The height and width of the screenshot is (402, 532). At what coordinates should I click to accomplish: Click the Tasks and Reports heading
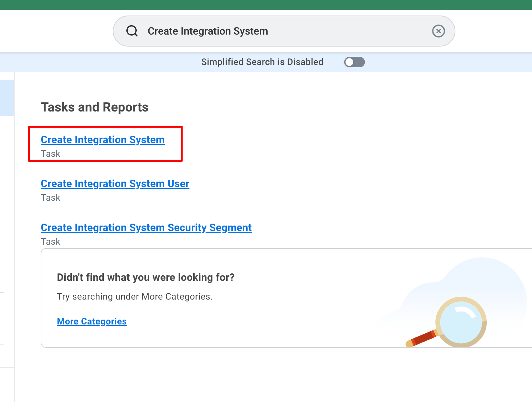(x=94, y=107)
